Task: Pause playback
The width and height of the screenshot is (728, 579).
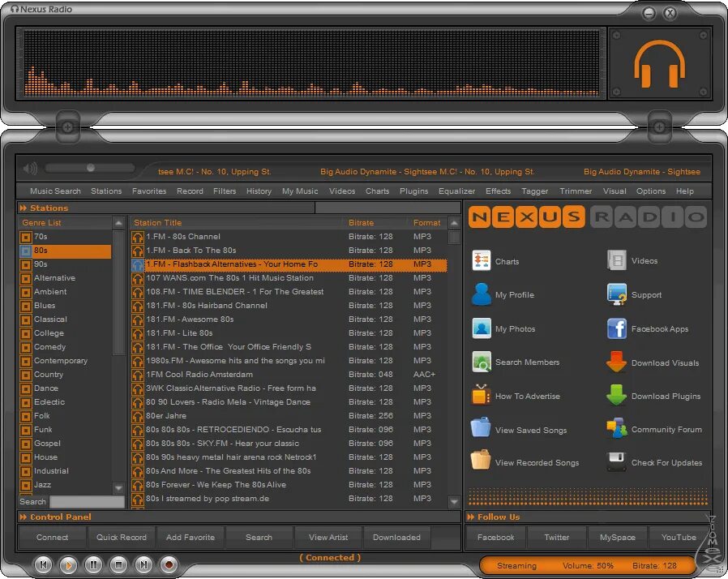Action: click(x=94, y=564)
